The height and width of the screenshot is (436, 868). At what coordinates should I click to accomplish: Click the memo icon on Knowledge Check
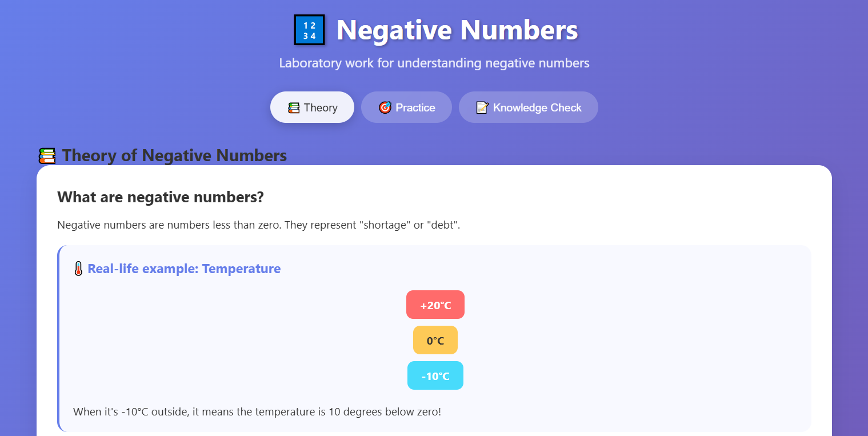click(x=482, y=107)
